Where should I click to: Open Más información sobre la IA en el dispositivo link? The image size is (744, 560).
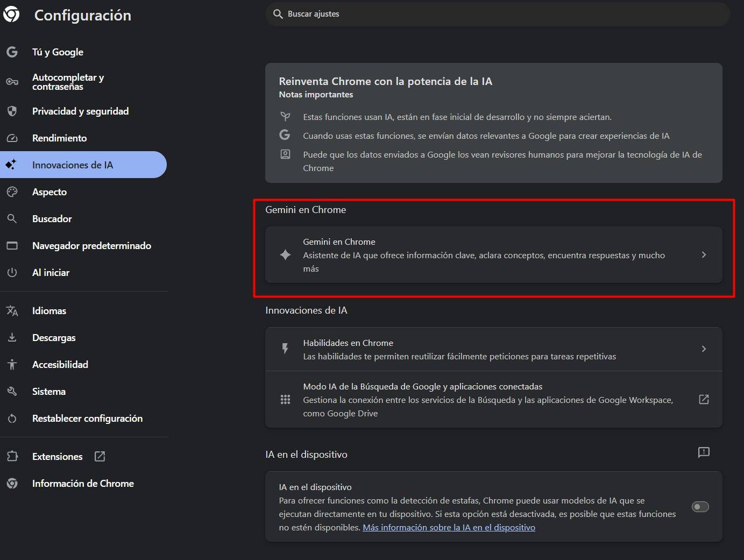click(x=449, y=528)
